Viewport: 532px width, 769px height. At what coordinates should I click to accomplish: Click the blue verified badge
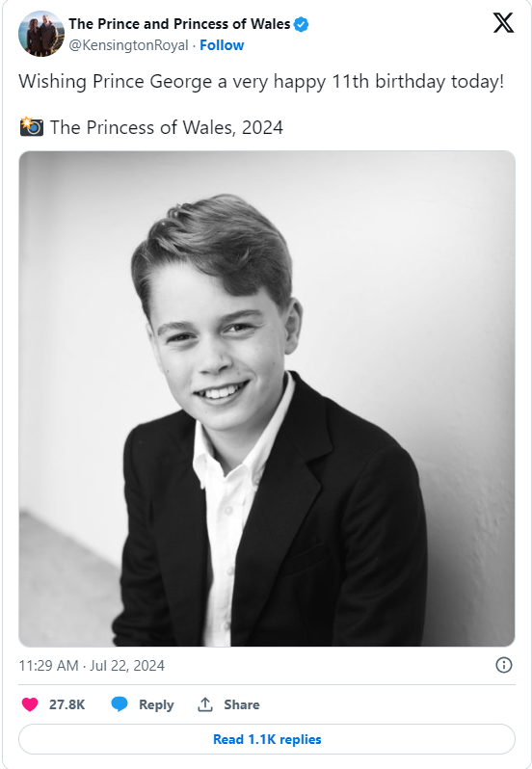301,24
